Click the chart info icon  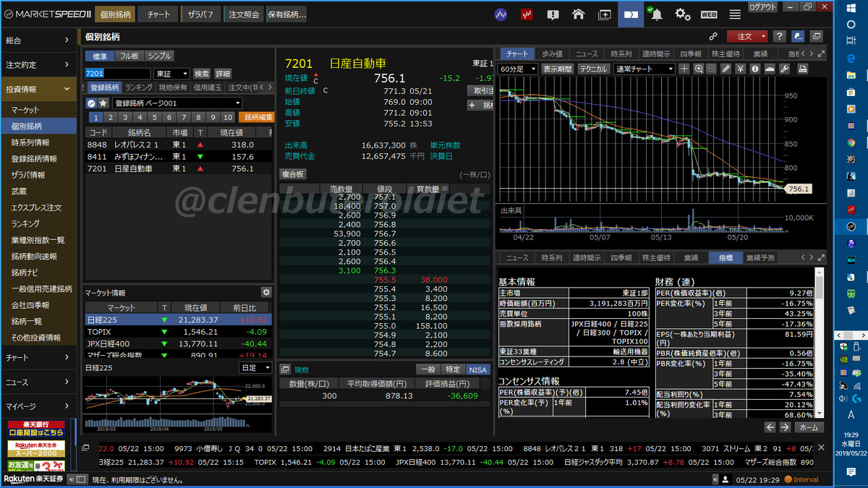pos(755,69)
